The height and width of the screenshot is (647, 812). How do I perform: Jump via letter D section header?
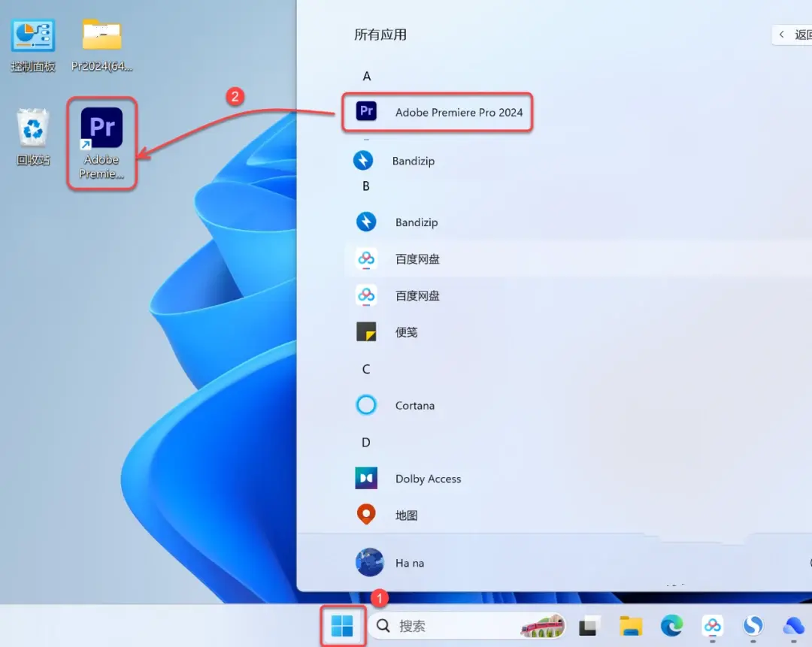tap(366, 443)
